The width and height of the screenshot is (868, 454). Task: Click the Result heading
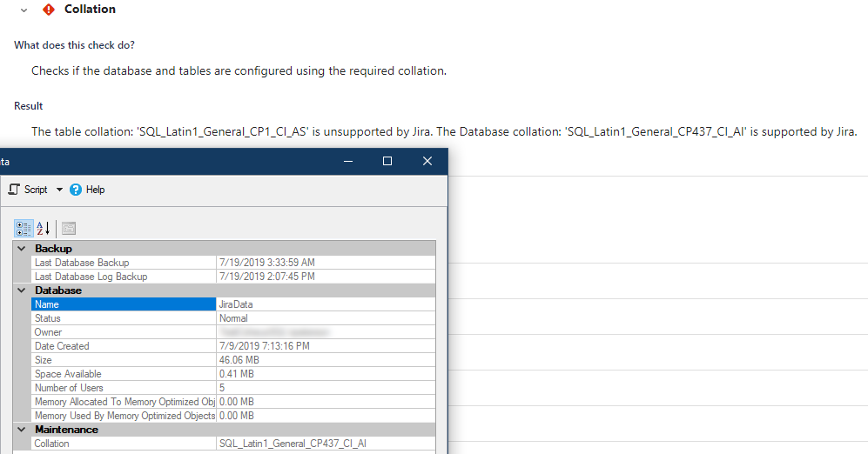point(28,105)
